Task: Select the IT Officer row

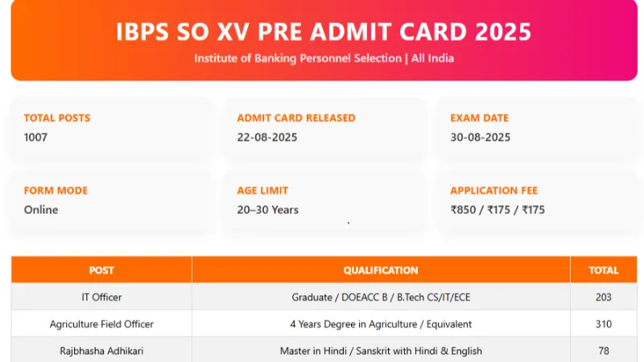Action: point(324,297)
